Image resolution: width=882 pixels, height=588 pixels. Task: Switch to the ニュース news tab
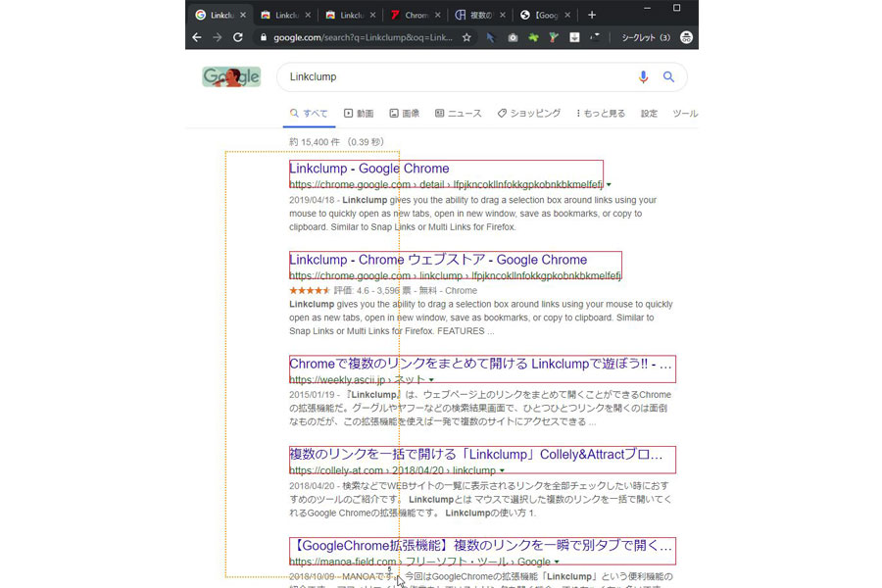coord(458,114)
